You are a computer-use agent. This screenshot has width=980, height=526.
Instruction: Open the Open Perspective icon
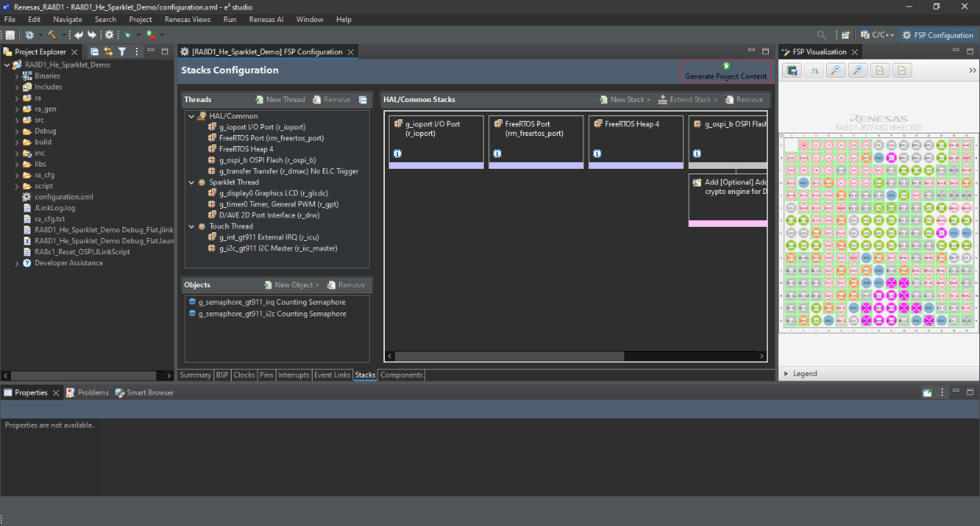click(846, 35)
